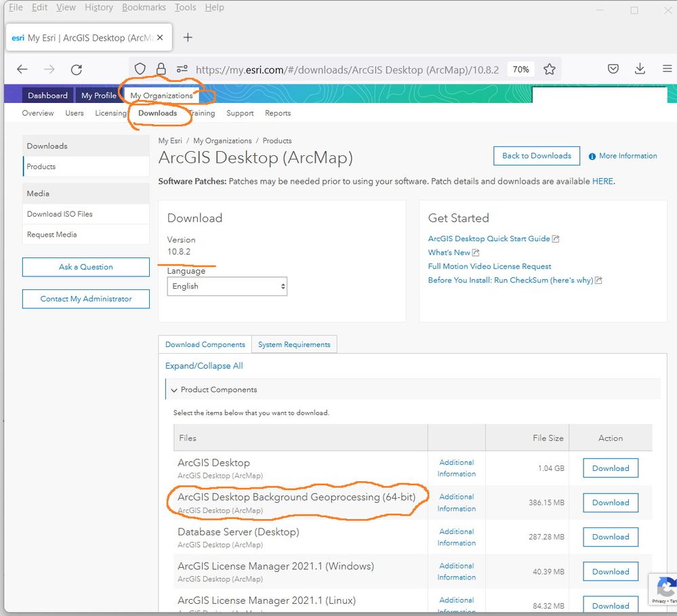Select the Downloads nav item
The width and height of the screenshot is (677, 616).
(158, 113)
